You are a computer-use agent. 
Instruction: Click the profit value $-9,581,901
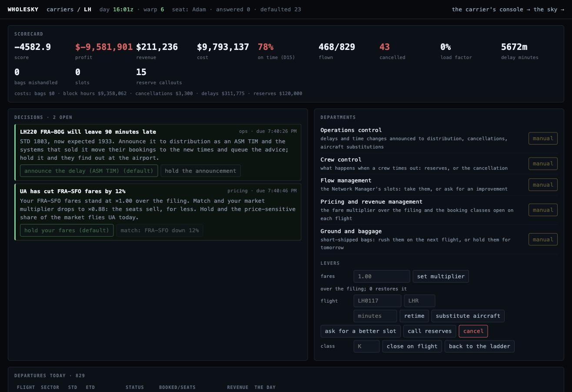coord(104,47)
